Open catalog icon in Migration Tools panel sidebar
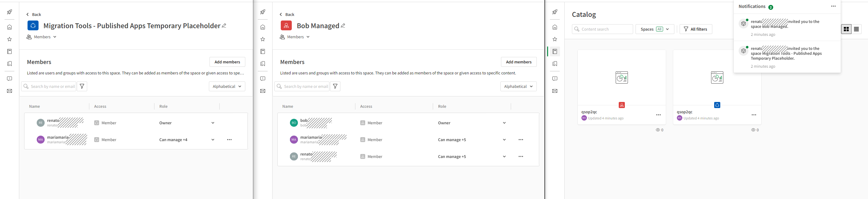Viewport: 868px width, 199px height. (9, 51)
